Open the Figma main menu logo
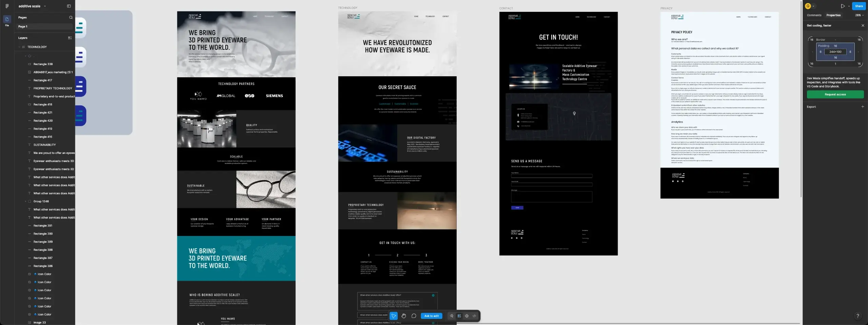868x325 pixels. tap(7, 6)
